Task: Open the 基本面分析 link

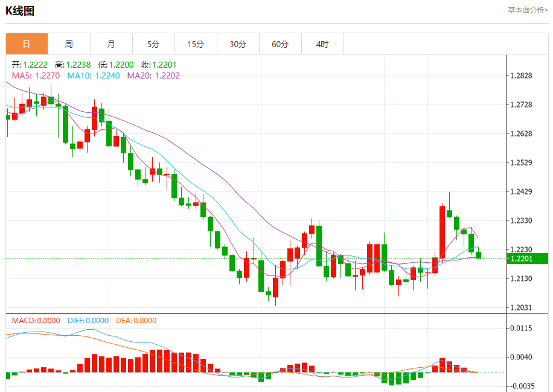Action: tap(528, 10)
